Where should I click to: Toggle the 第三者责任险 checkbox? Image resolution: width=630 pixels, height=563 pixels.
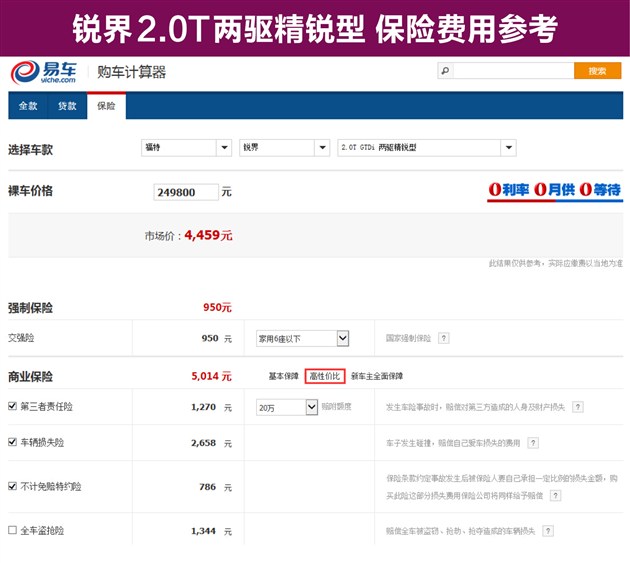(x=13, y=407)
